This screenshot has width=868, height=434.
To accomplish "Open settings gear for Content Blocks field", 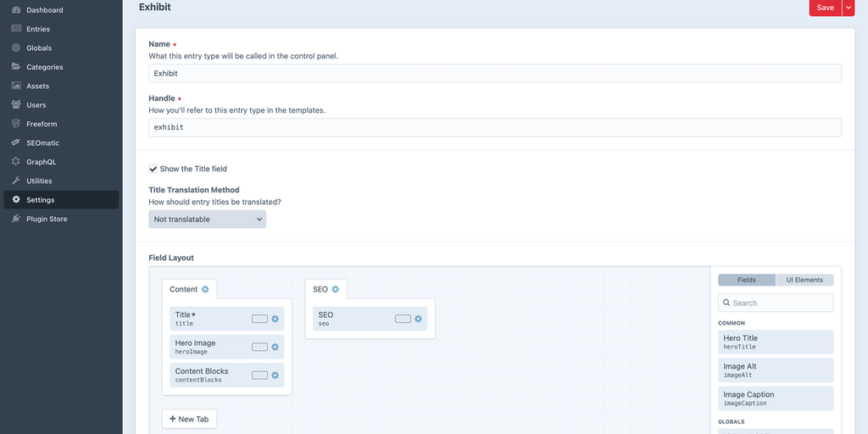I will (x=275, y=376).
